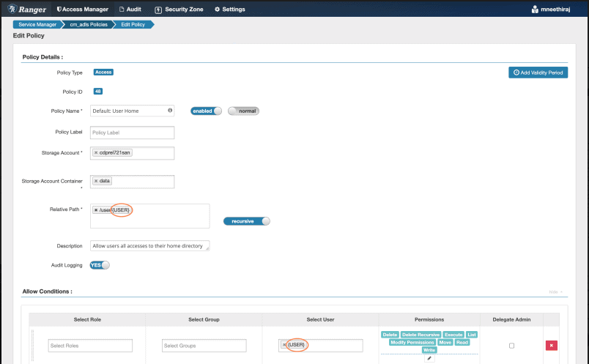Delete the allow condition row with red X
589x364 pixels.
551,345
